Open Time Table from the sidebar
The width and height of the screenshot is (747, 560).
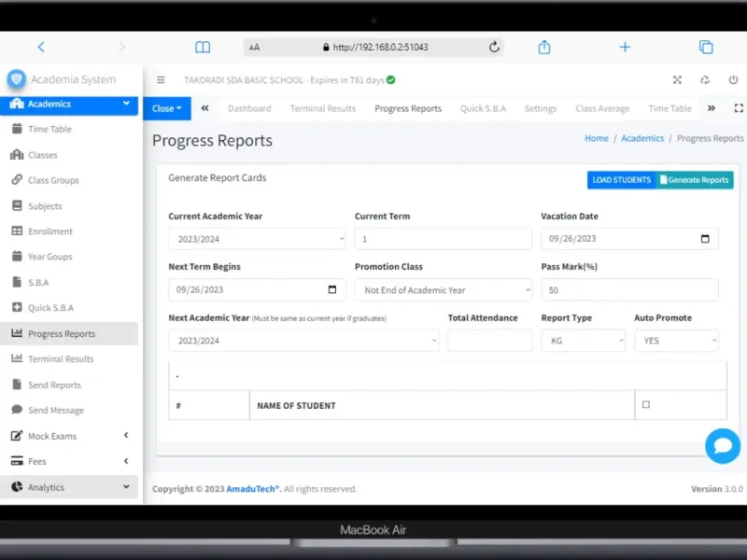[x=69, y=129]
